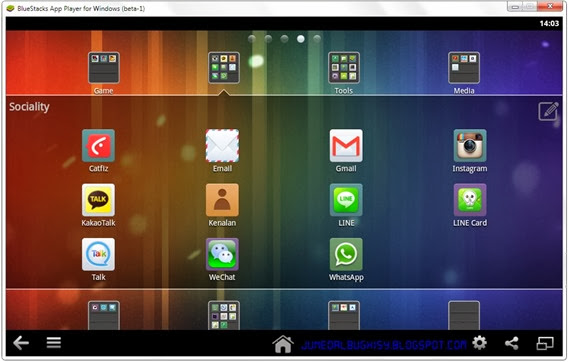Viewport: 569px width, 362px height.
Task: Launch the LINE app
Action: 346,200
